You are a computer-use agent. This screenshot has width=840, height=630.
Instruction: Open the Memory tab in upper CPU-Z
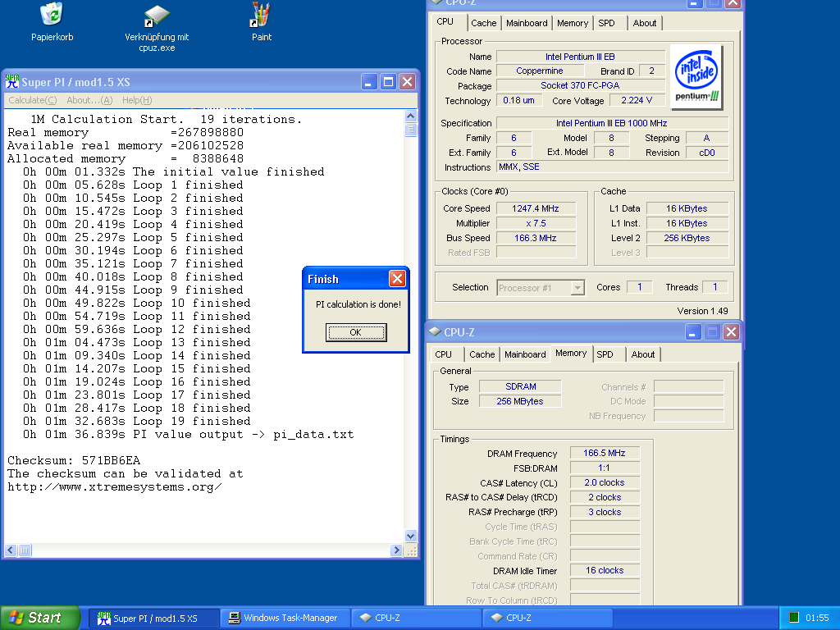click(x=572, y=23)
